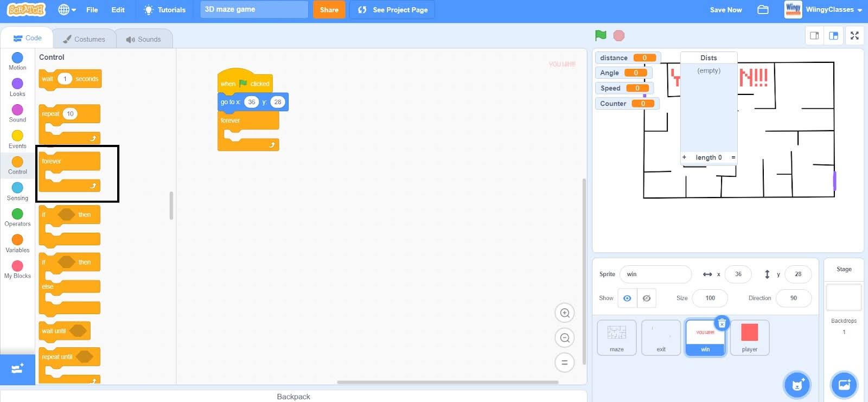
Task: Reset workspace zoom to default
Action: pos(565,362)
